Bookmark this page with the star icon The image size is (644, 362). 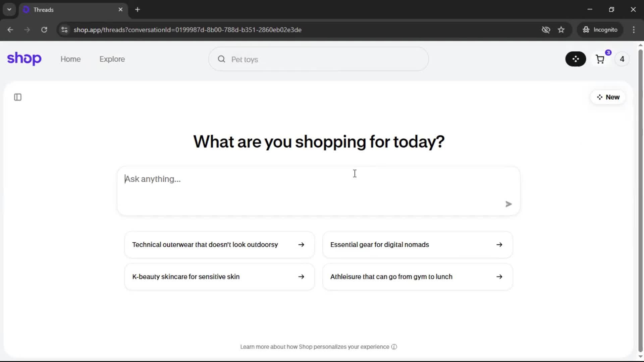tap(561, 30)
